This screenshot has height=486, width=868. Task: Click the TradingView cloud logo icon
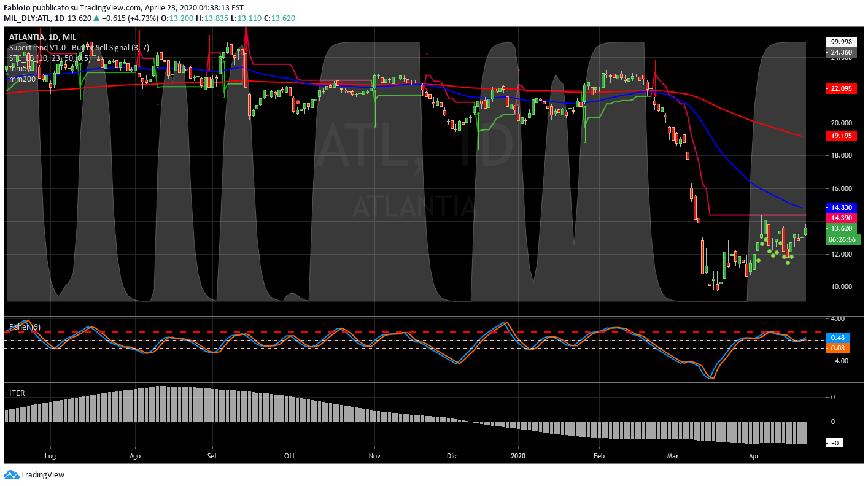(x=11, y=475)
